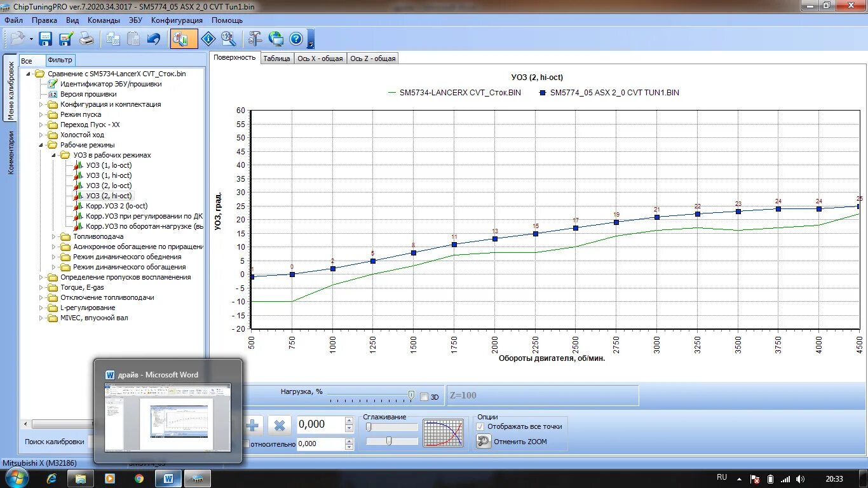
Task: Toggle the относительно checkbox
Action: [246, 444]
